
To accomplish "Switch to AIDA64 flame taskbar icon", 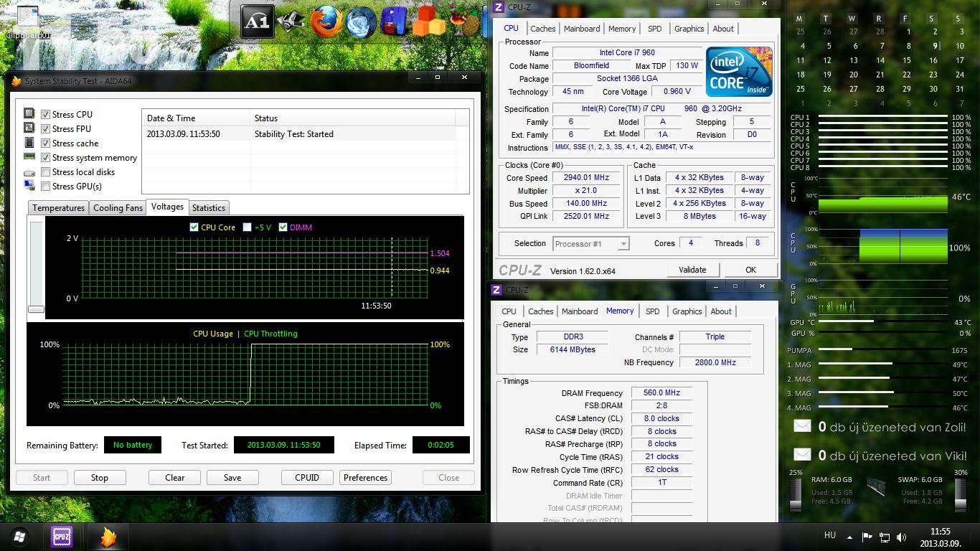I will coord(108,537).
